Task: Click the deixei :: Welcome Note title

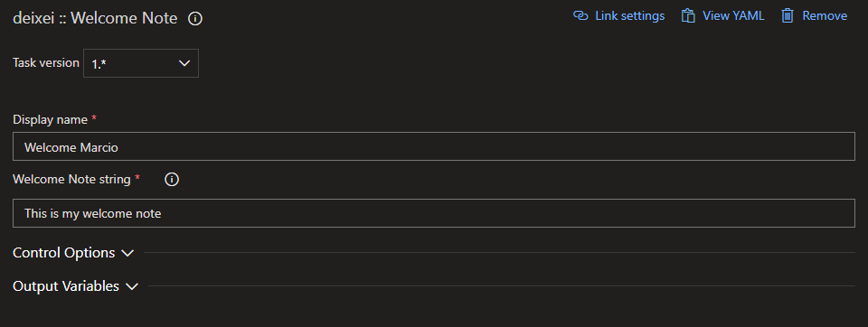Action: [95, 18]
